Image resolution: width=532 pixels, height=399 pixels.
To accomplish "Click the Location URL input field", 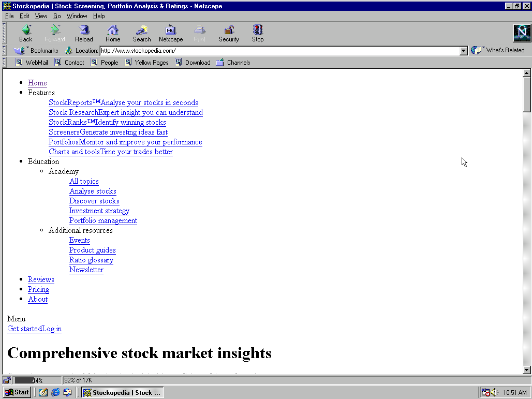I will coord(280,51).
